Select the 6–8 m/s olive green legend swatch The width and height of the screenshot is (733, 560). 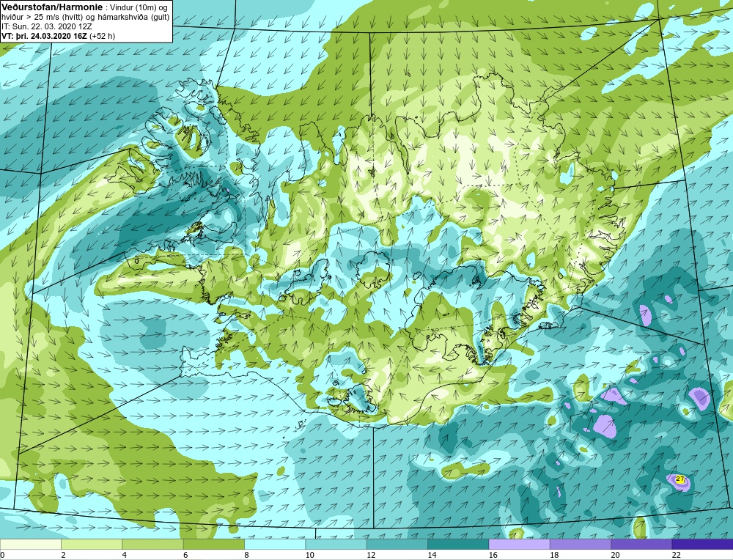point(213,545)
